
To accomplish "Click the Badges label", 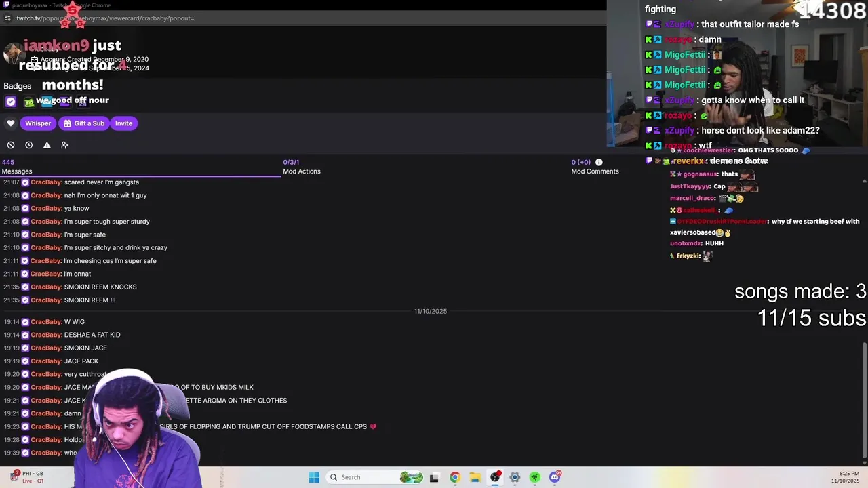I will (x=18, y=86).
